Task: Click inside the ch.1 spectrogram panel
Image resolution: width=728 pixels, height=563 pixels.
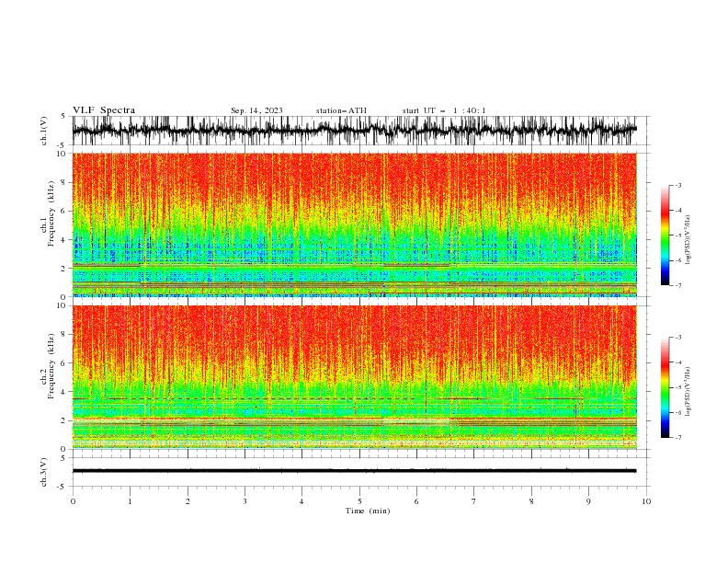Action: (x=354, y=224)
